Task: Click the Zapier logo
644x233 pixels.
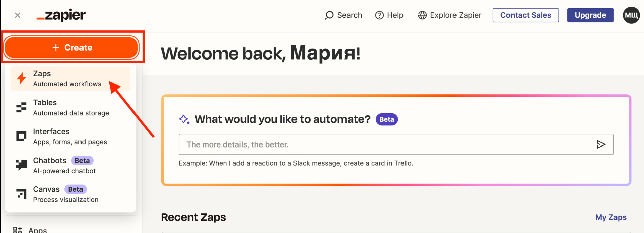Action: 61,15
